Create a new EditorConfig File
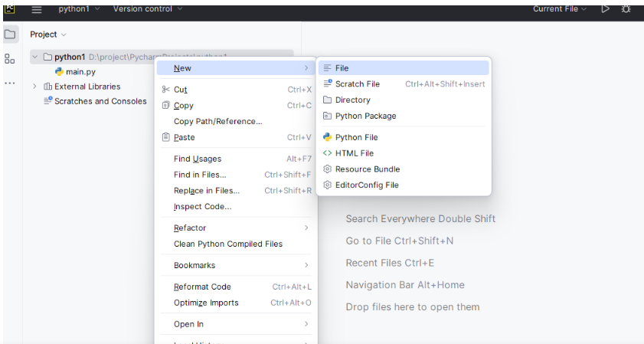The image size is (644, 344). (404, 185)
